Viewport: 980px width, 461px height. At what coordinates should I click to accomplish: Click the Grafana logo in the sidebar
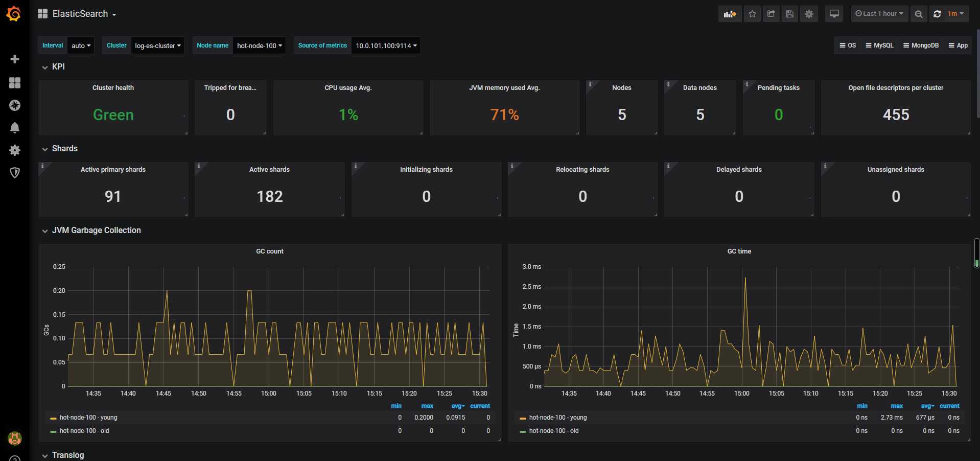pos(14,14)
